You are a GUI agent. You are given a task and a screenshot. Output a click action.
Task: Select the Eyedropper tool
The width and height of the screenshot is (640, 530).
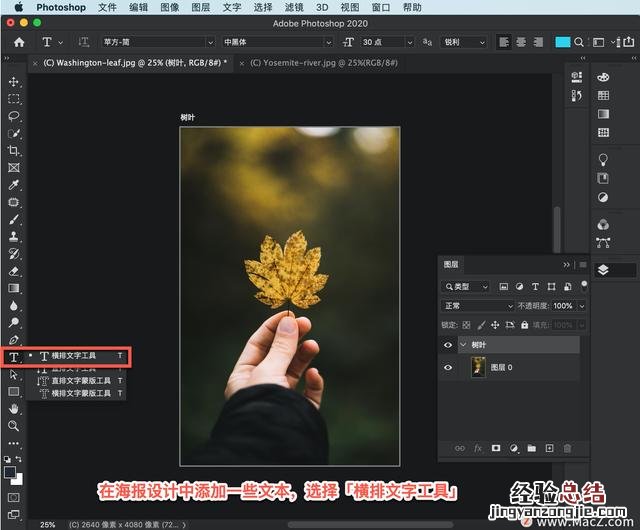coord(14,185)
